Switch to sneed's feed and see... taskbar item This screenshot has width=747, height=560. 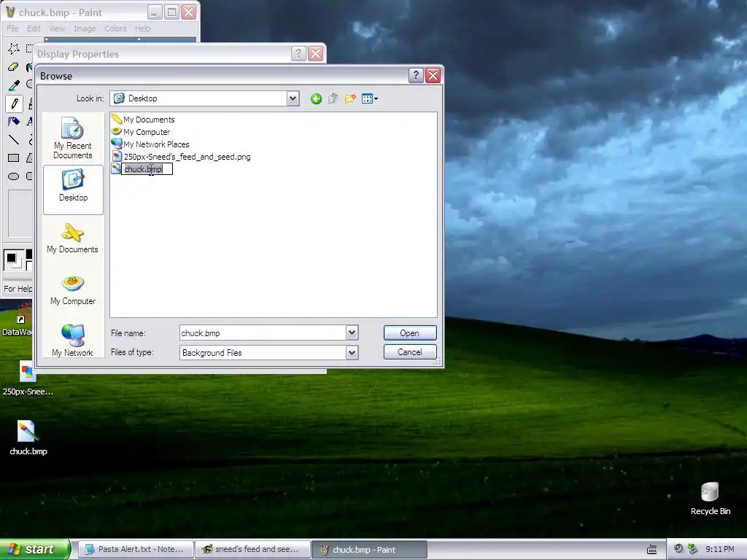tap(252, 549)
